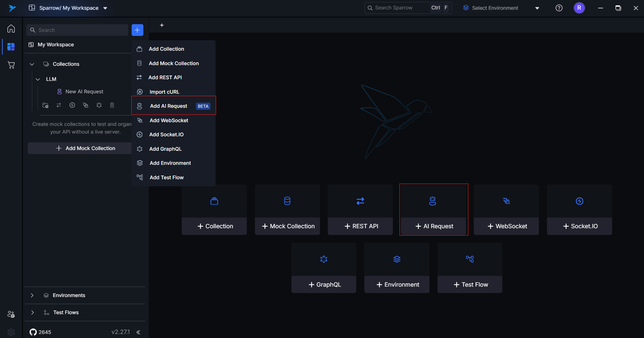Click the Environment layers card icon
Screen dimensions: 644x338
pos(397,259)
